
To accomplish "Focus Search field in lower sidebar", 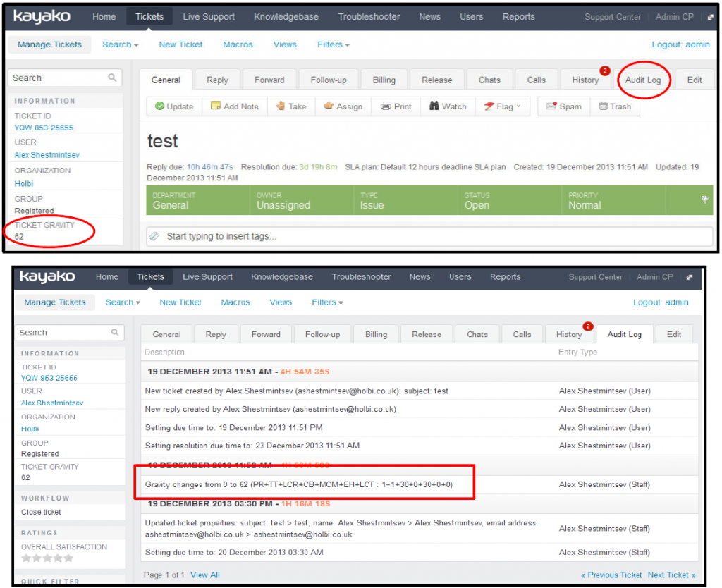I will (70, 333).
